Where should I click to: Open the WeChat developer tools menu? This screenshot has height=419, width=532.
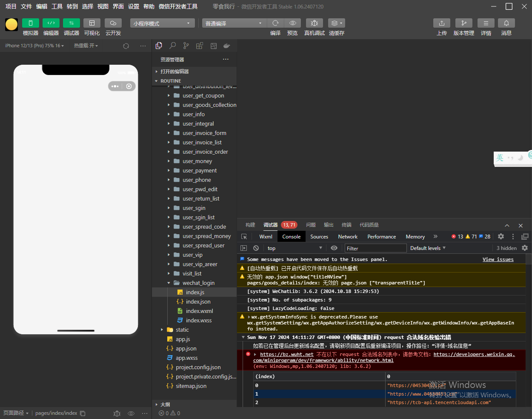178,6
